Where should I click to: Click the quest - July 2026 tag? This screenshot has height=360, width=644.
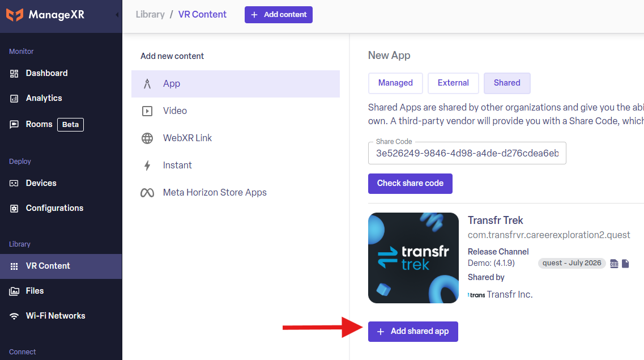point(572,263)
